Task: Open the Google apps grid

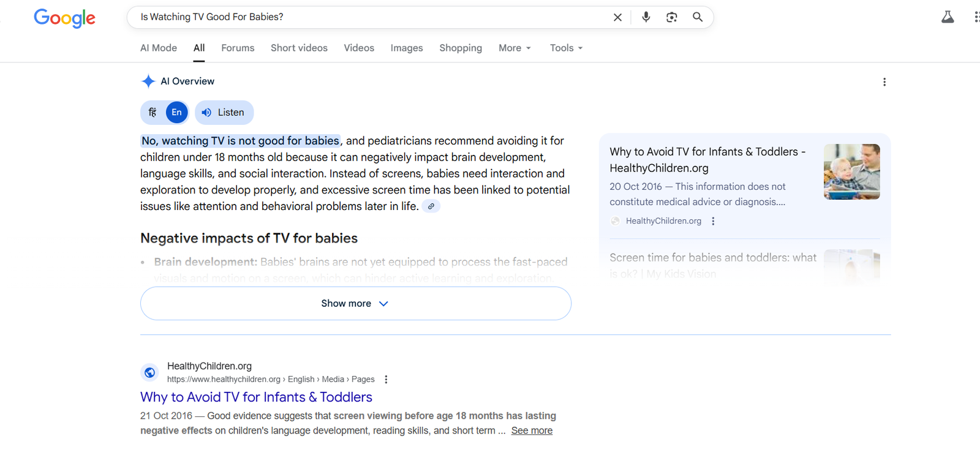Action: click(976, 17)
